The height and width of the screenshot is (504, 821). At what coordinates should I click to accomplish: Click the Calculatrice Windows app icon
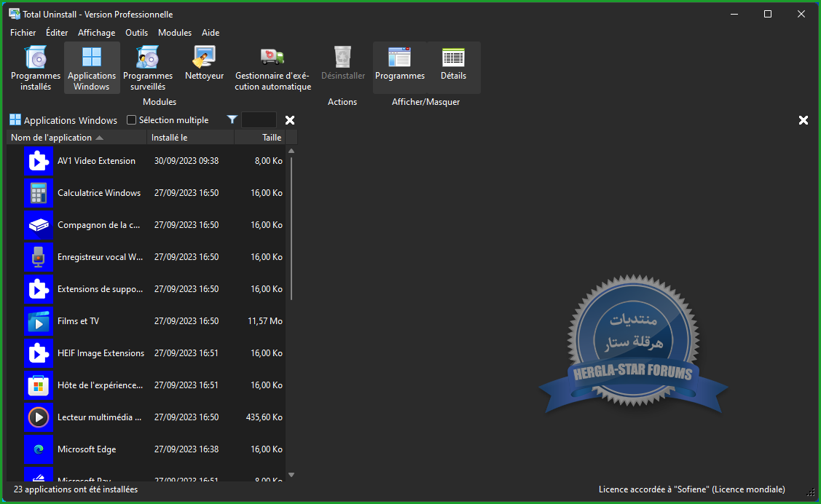coord(38,193)
